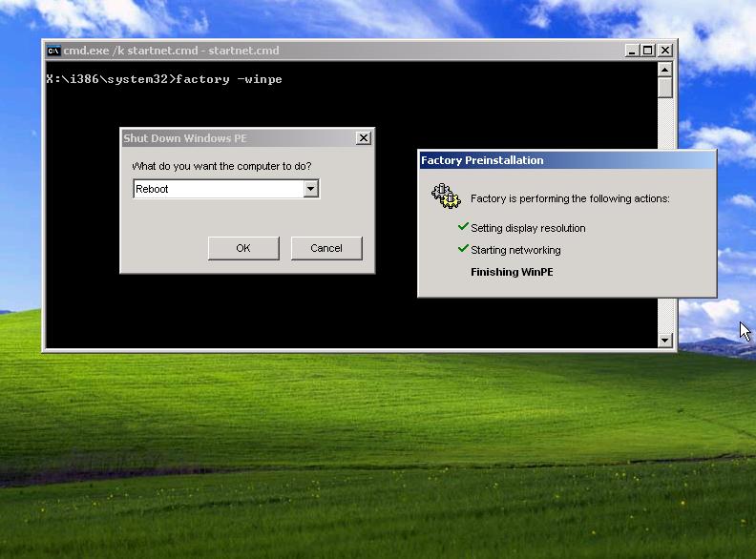Click 'Factory is performing the following actions:' text
756x559 pixels.
click(x=570, y=198)
